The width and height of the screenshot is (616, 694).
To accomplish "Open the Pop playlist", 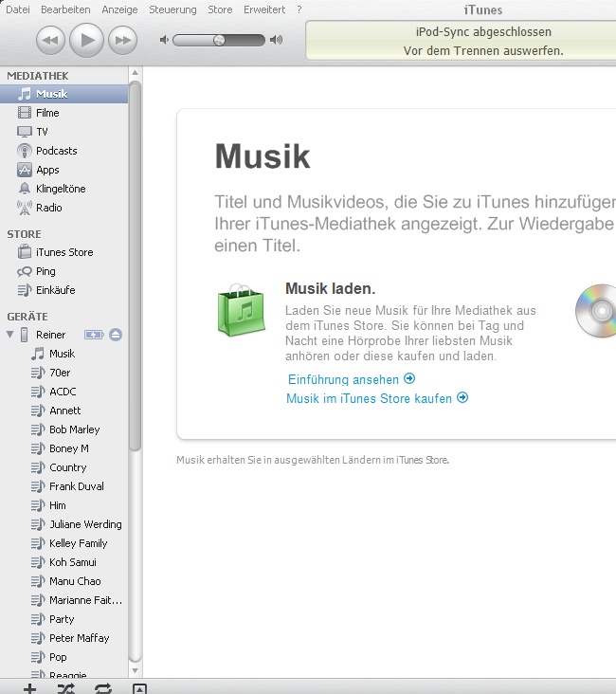I will [x=64, y=657].
